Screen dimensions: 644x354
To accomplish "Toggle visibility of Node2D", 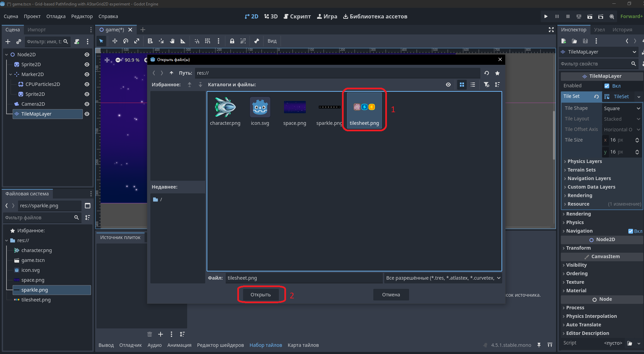I will tap(87, 55).
